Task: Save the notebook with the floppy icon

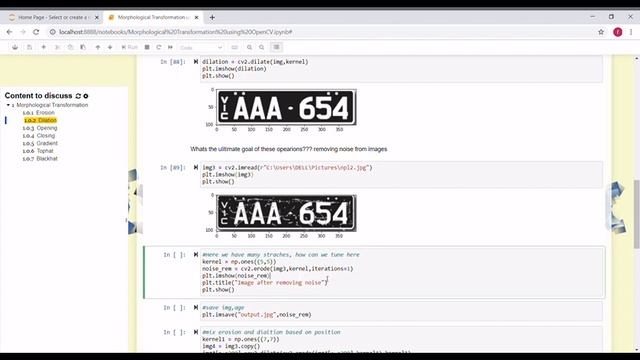Action: (29, 47)
